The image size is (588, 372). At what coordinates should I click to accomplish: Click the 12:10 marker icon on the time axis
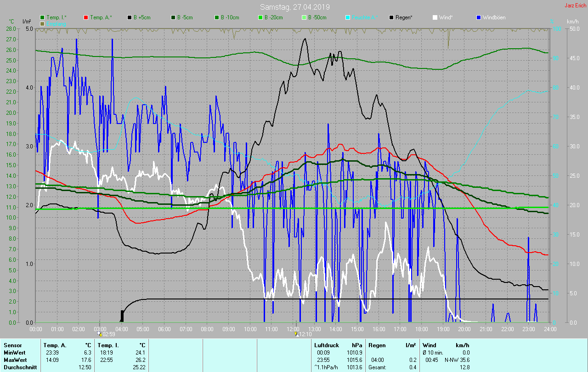[296, 334]
